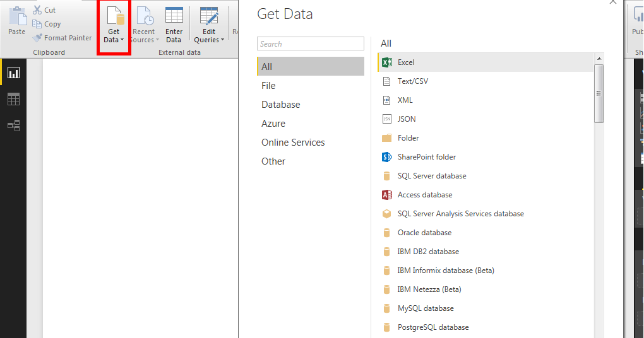Viewport: 644px width, 338px height.
Task: Expand the Recent Sources dropdown
Action: tap(157, 40)
